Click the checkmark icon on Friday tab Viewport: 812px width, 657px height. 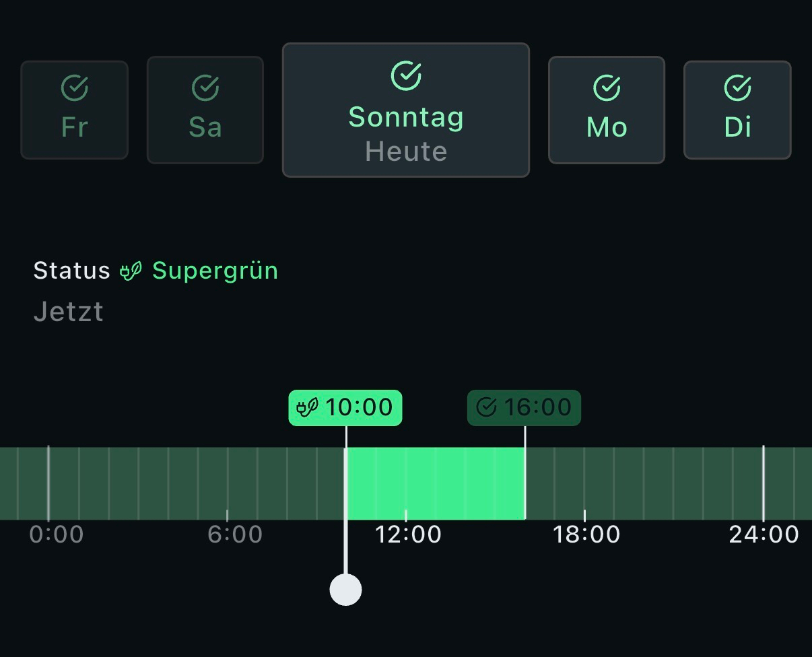[75, 88]
